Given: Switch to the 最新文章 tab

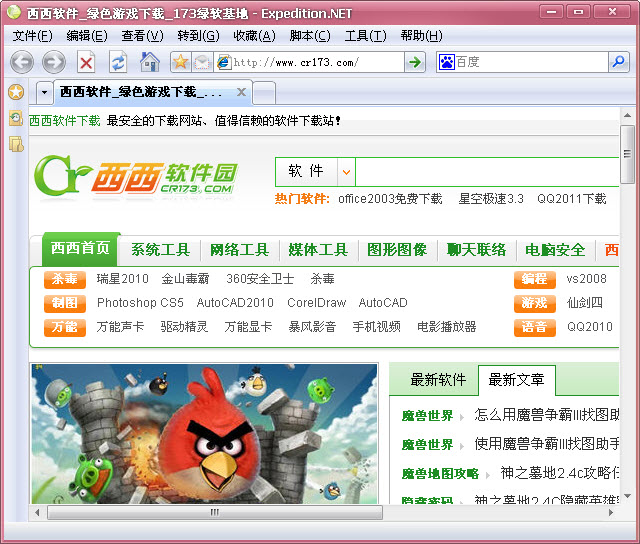Looking at the screenshot, I should pos(516,380).
